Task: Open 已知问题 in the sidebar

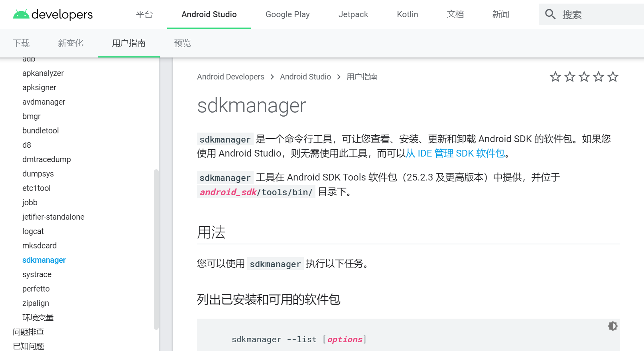Action: click(x=28, y=346)
